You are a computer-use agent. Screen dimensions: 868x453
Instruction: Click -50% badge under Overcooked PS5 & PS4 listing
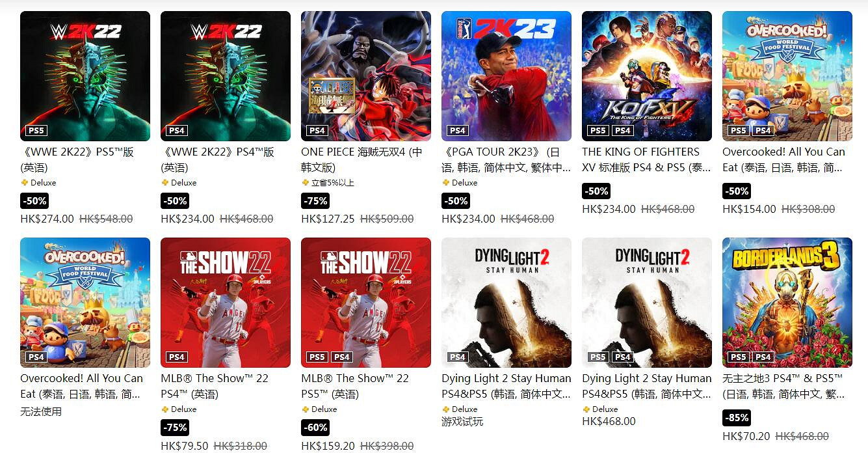point(737,191)
